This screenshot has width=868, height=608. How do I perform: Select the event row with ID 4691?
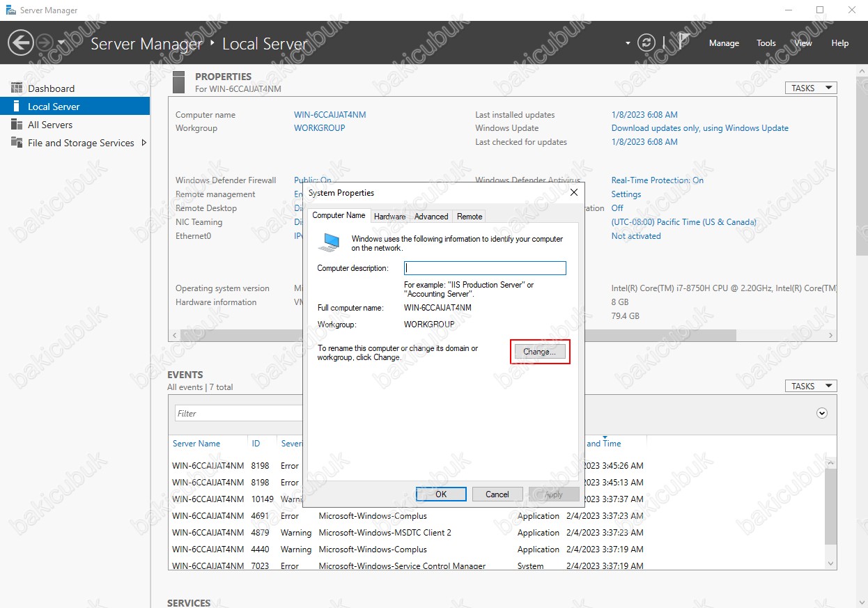click(496, 516)
